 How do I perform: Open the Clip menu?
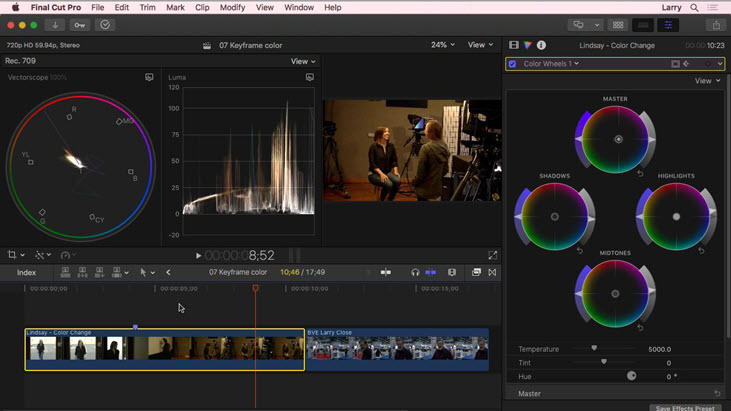(x=202, y=7)
